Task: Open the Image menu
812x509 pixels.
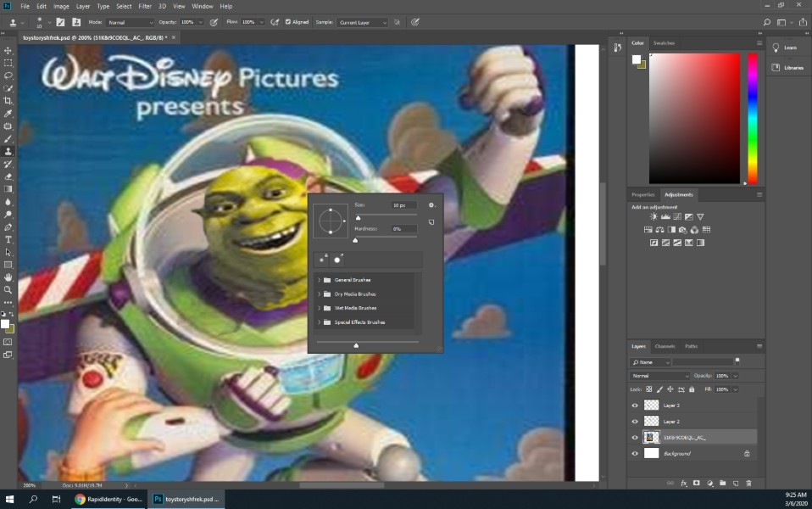Action: (61, 6)
